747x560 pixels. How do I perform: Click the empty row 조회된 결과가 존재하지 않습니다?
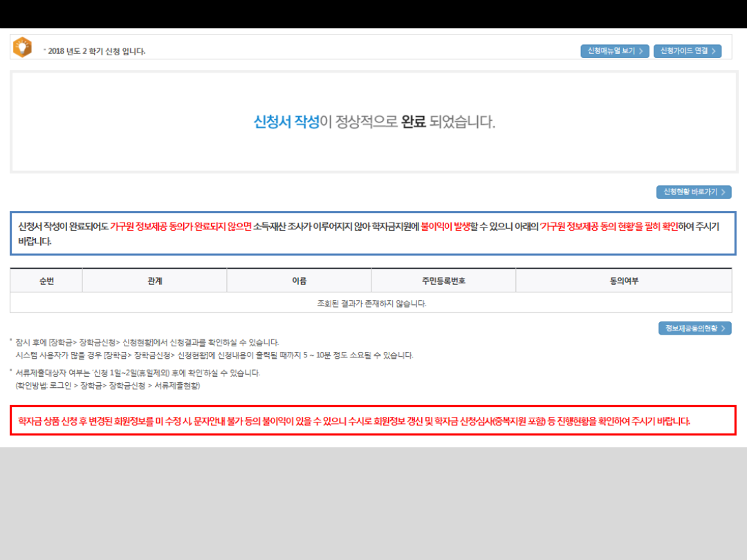point(371,303)
